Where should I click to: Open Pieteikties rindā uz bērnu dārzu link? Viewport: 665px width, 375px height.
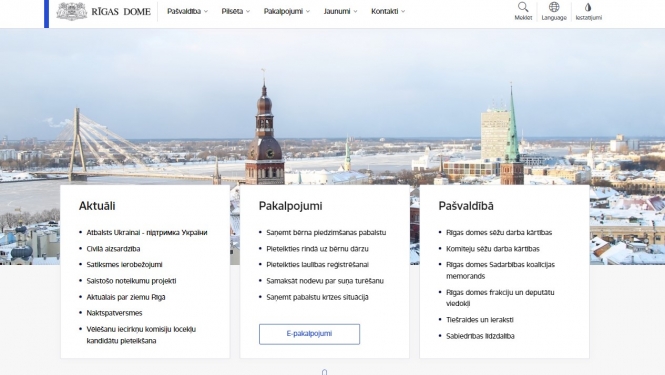(x=317, y=249)
